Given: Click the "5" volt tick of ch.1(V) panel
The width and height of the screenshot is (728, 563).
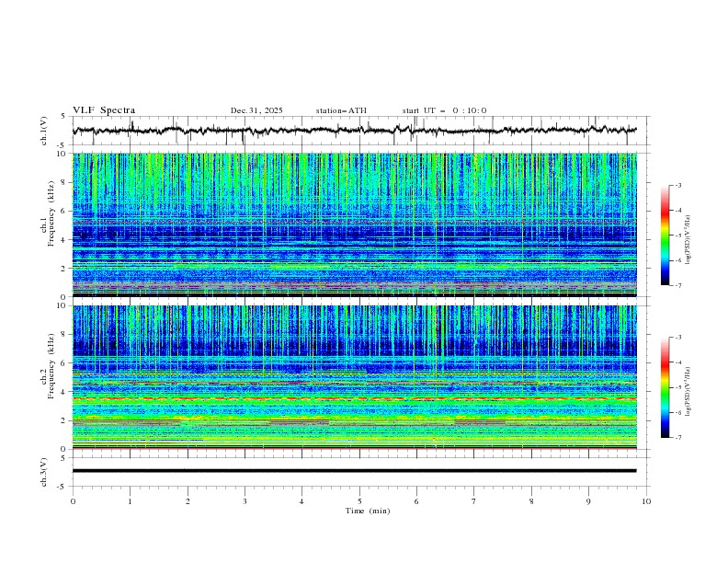Looking at the screenshot, I should (x=63, y=117).
